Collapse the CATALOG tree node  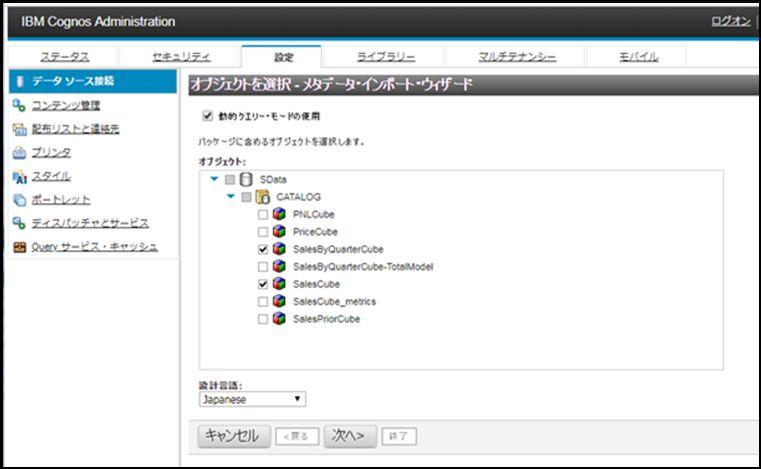pyautogui.click(x=231, y=197)
